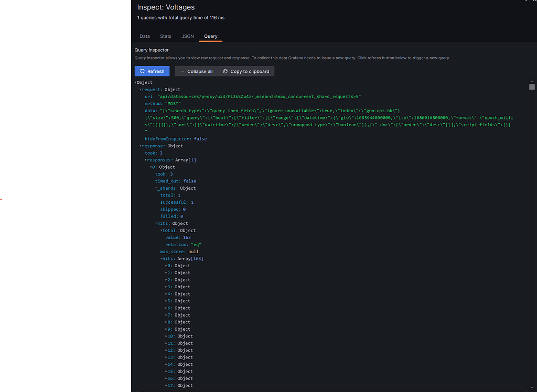Click the Copy to clipboard button
The height and width of the screenshot is (392, 537).
[x=245, y=71]
